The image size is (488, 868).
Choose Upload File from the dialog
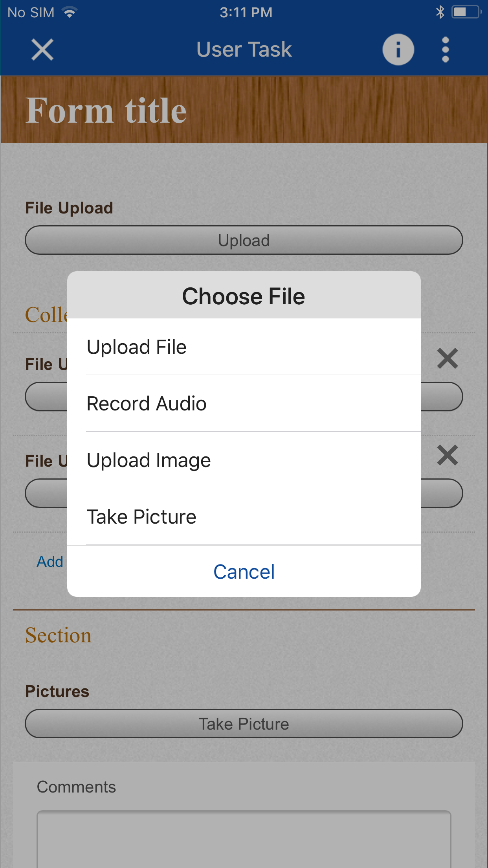pos(244,347)
